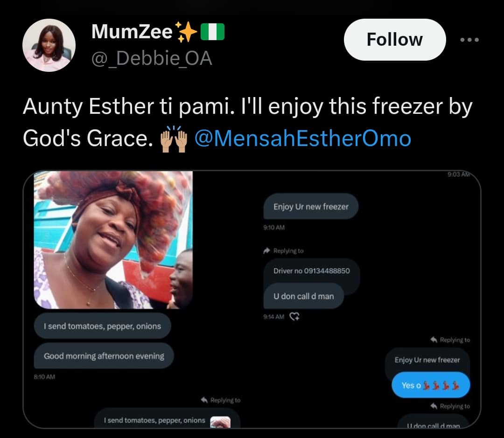Select the "Good morning afternoon evening" message
The height and width of the screenshot is (438, 504).
pos(104,356)
